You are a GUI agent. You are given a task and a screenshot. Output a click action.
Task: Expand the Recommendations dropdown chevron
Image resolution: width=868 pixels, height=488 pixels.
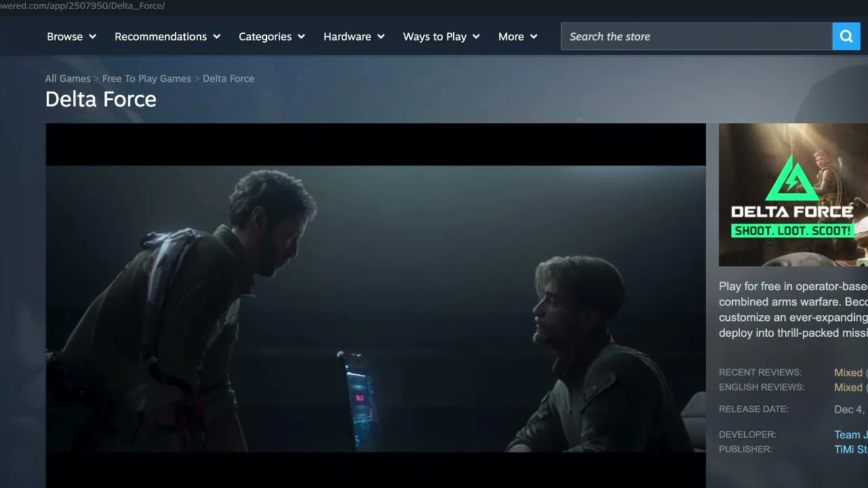(217, 37)
